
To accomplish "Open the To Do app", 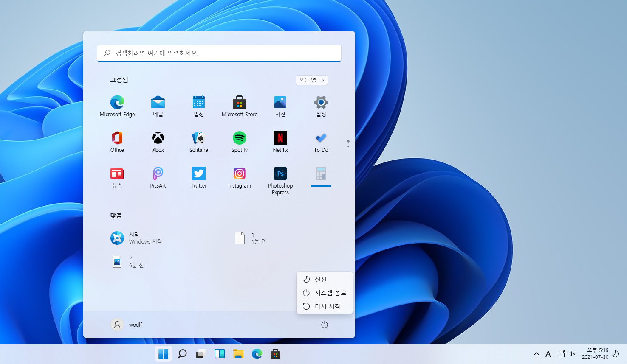I will click(321, 142).
